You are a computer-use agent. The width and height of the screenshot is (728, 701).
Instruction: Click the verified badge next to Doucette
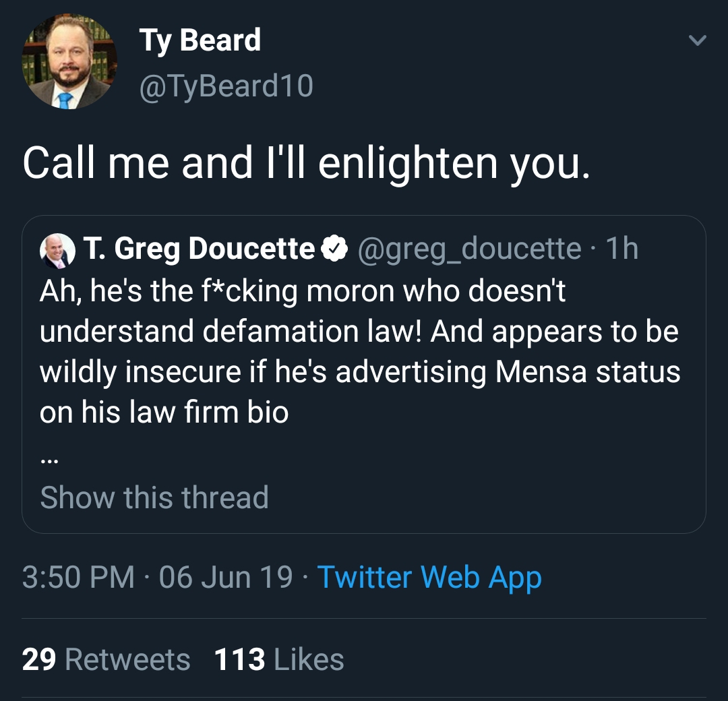click(334, 248)
